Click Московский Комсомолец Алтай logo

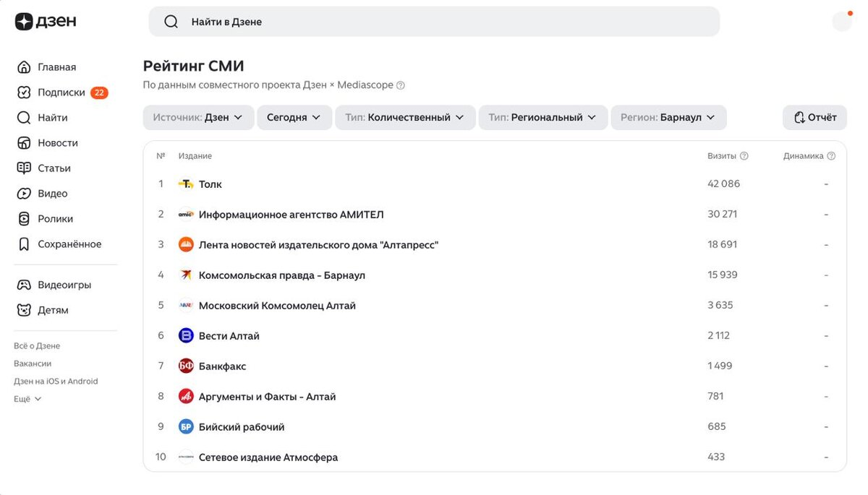186,306
